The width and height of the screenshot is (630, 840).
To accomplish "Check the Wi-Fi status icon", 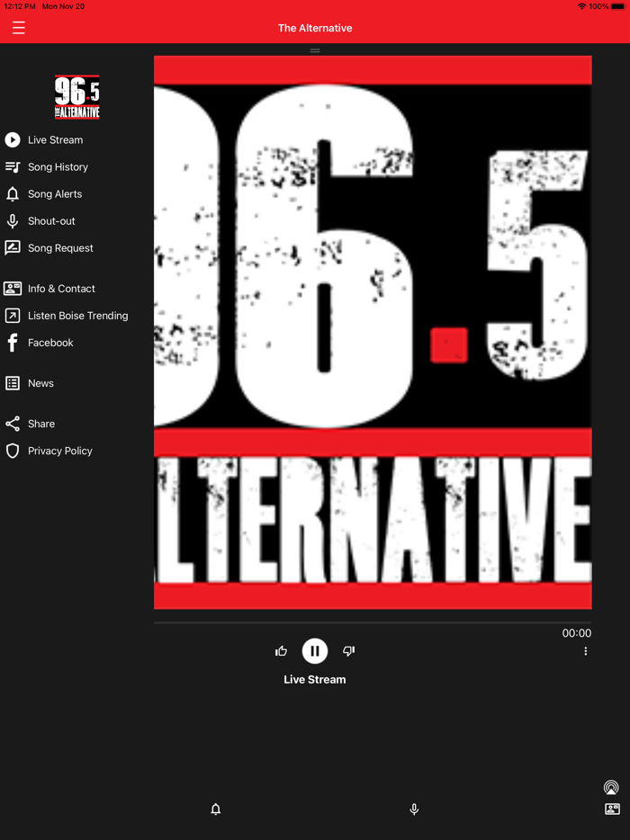I will click(581, 6).
